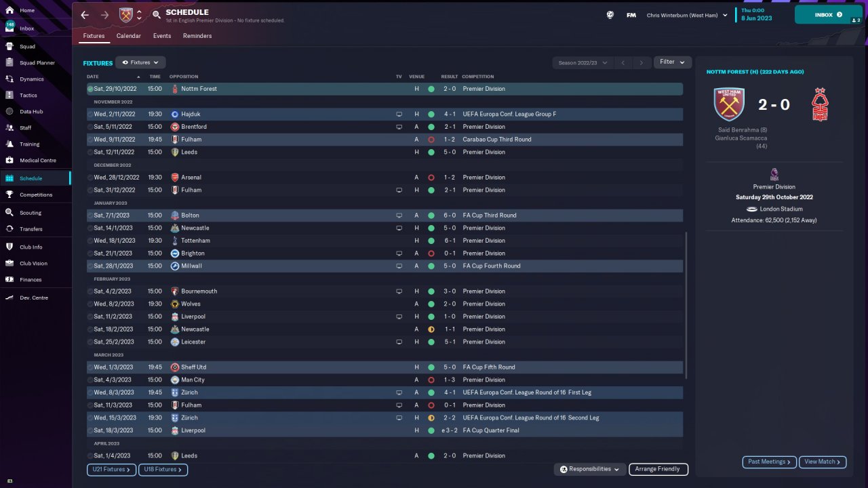
Task: Open U21 Fixtures
Action: 111,469
